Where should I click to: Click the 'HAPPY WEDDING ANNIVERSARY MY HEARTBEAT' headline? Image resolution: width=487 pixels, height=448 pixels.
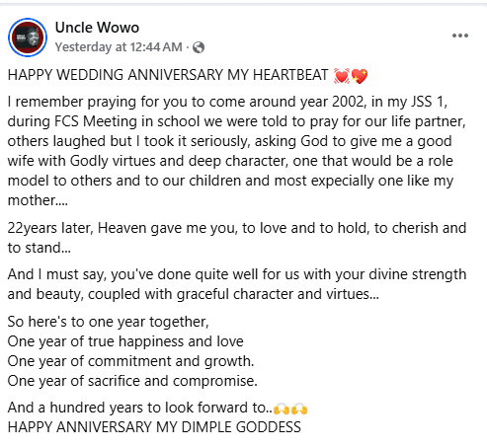168,75
